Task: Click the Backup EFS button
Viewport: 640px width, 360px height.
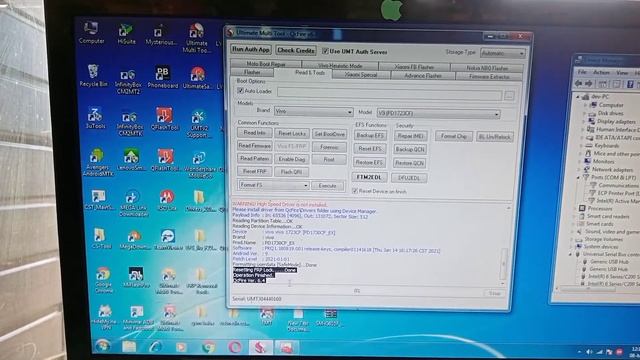Action: pos(370,135)
